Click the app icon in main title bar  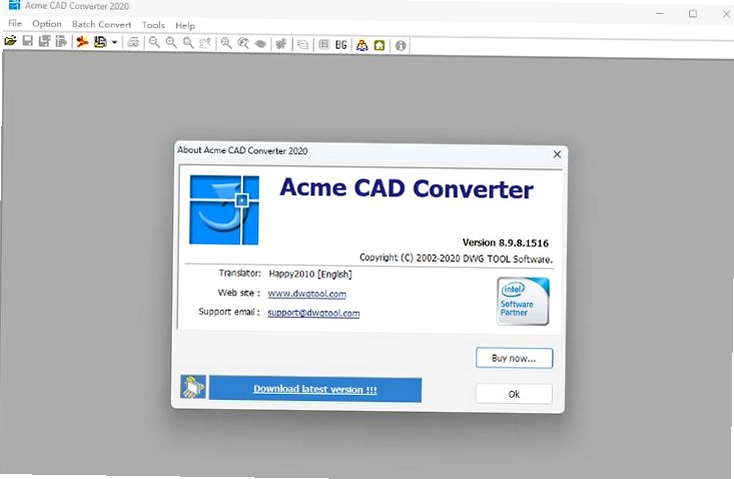[x=14, y=5]
